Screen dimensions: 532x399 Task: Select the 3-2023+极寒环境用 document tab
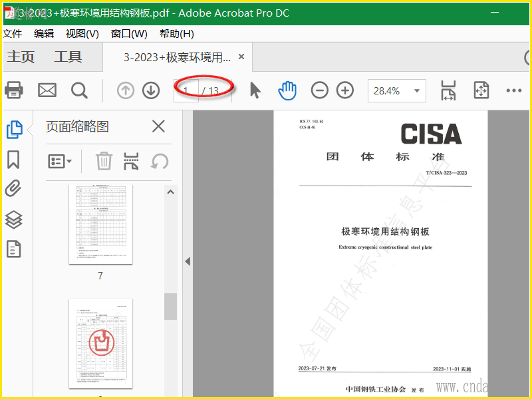pyautogui.click(x=177, y=57)
